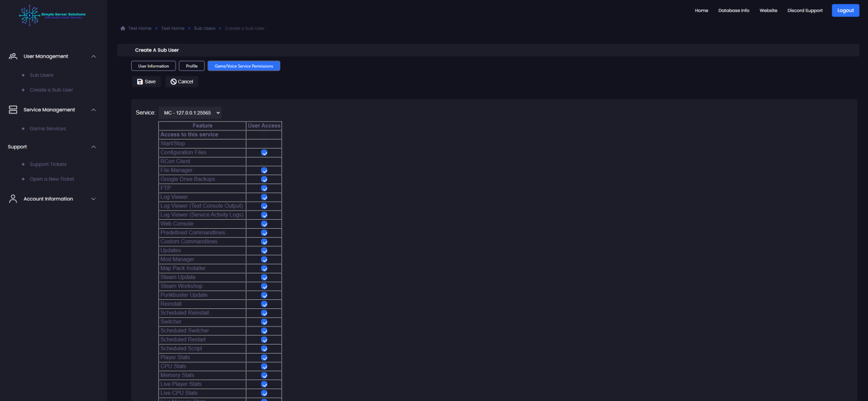The width and height of the screenshot is (868, 401).
Task: Open the Website link in the top bar
Action: point(768,11)
